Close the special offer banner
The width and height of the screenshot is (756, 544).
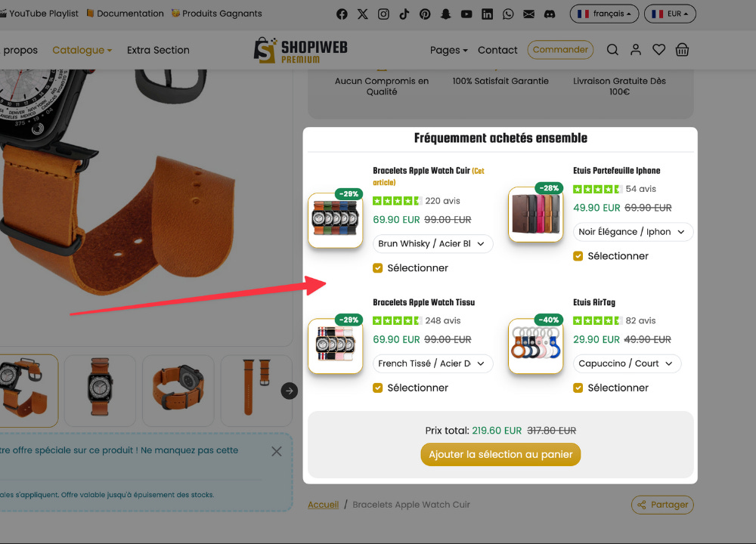point(276,452)
